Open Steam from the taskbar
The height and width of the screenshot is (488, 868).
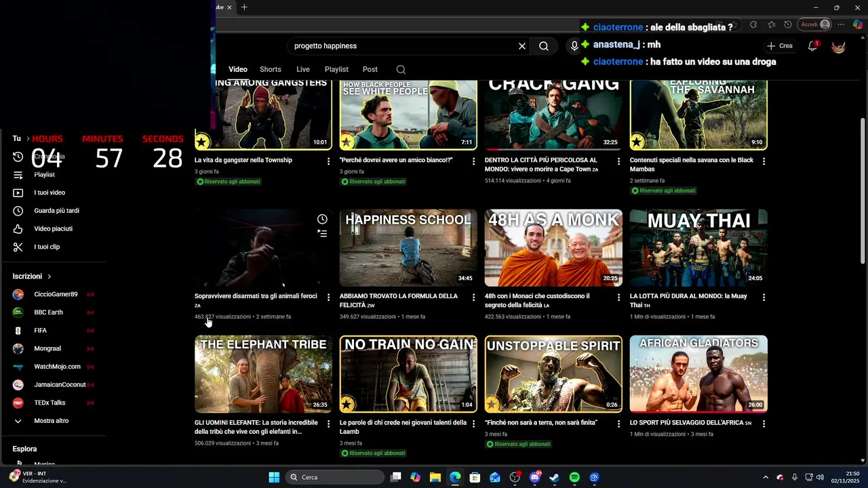pyautogui.click(x=555, y=477)
